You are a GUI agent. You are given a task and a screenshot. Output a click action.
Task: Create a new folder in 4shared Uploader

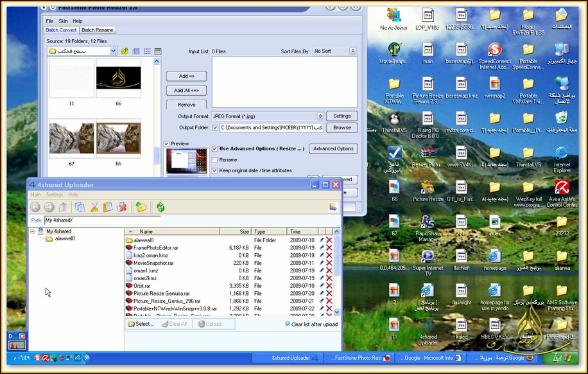pyautogui.click(x=141, y=207)
